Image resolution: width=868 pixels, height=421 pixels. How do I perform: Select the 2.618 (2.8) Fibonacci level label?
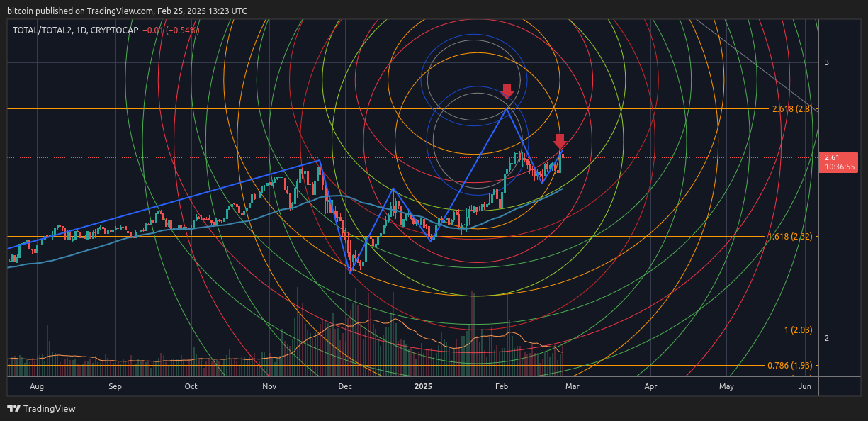[x=792, y=109]
